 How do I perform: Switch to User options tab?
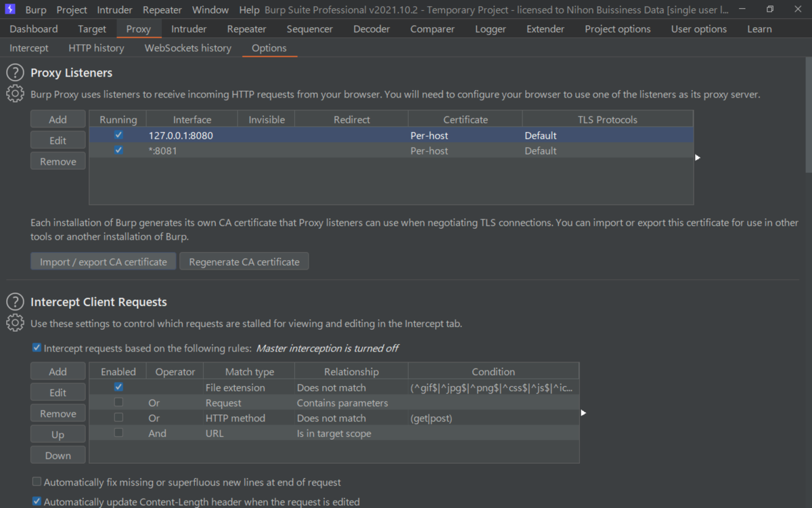click(x=699, y=29)
